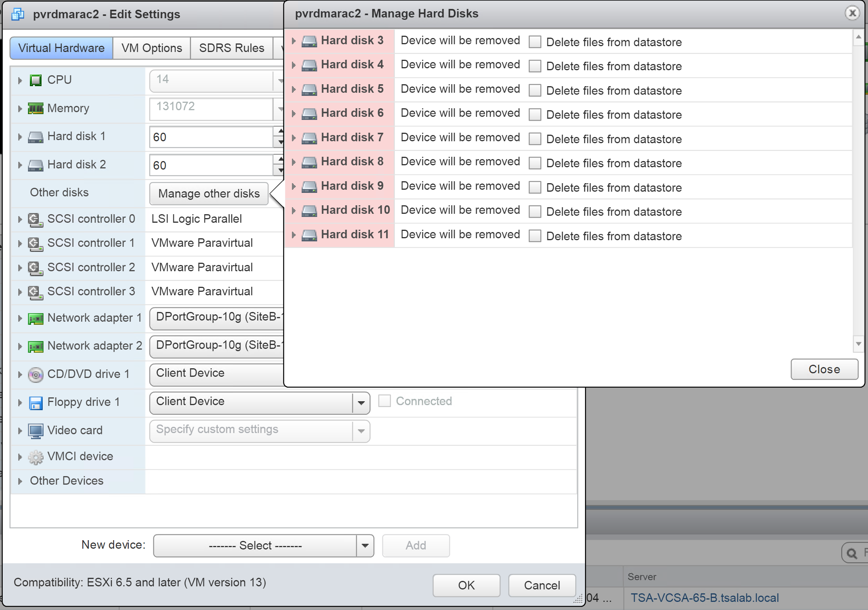Click the Hard disk 2 size field
868x610 pixels.
pos(212,165)
